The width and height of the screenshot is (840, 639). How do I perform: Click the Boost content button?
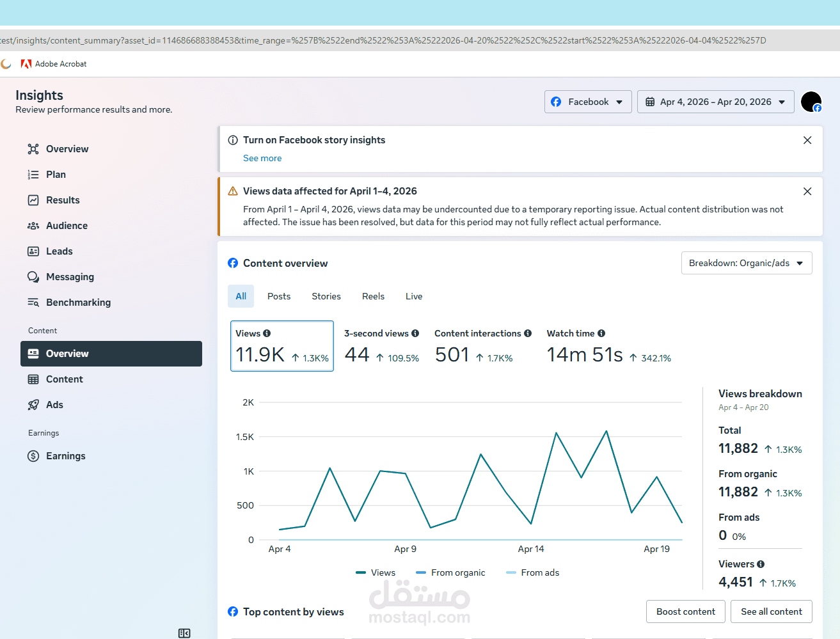click(686, 611)
